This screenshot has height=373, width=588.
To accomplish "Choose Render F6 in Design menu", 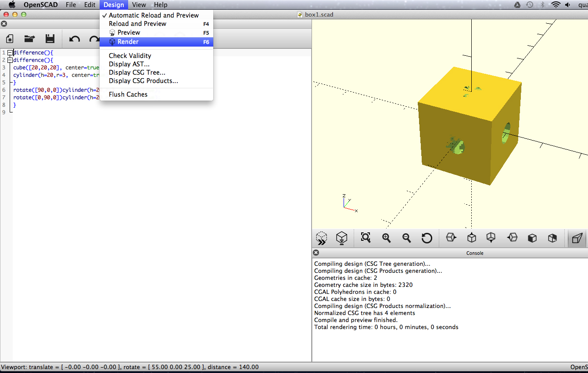I will point(156,42).
